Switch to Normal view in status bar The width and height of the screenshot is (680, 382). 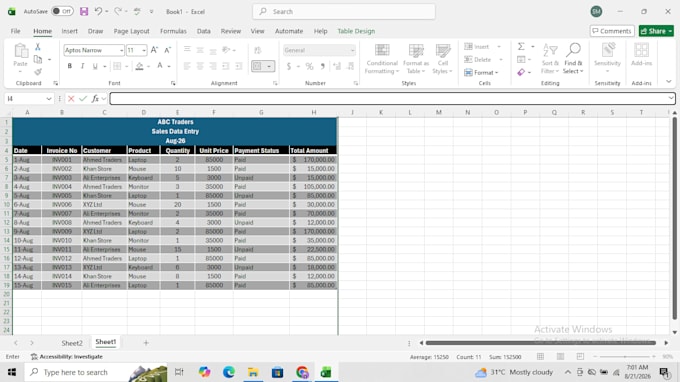pyautogui.click(x=540, y=356)
